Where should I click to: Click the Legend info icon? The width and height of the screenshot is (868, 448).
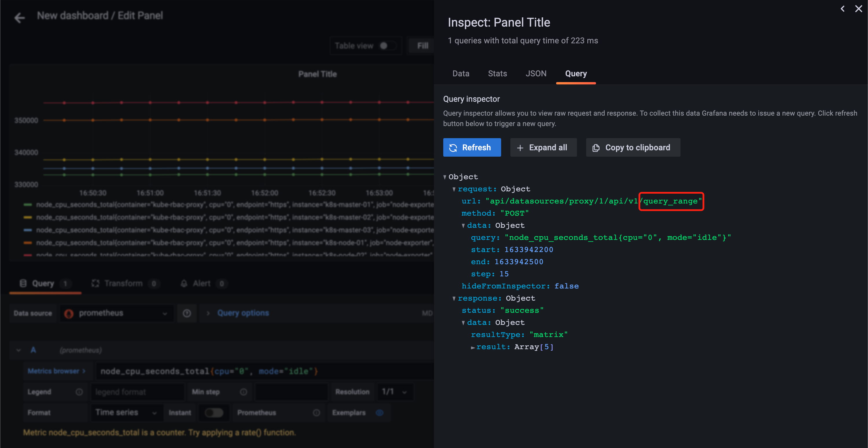(79, 392)
